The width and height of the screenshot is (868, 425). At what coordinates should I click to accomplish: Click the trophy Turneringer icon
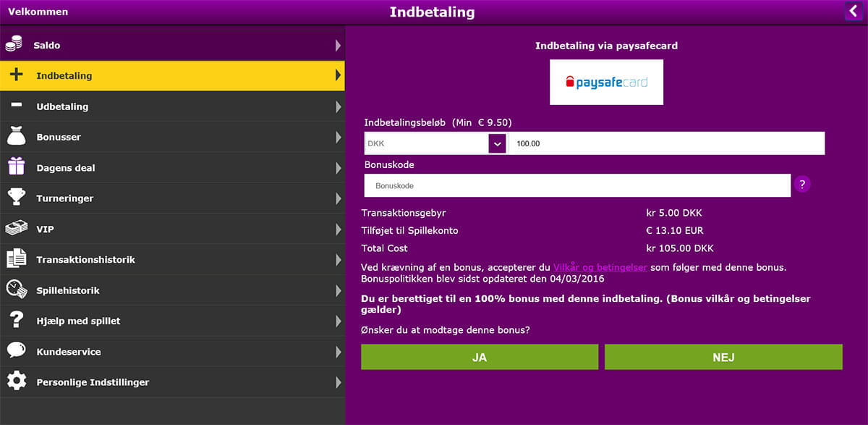16,198
